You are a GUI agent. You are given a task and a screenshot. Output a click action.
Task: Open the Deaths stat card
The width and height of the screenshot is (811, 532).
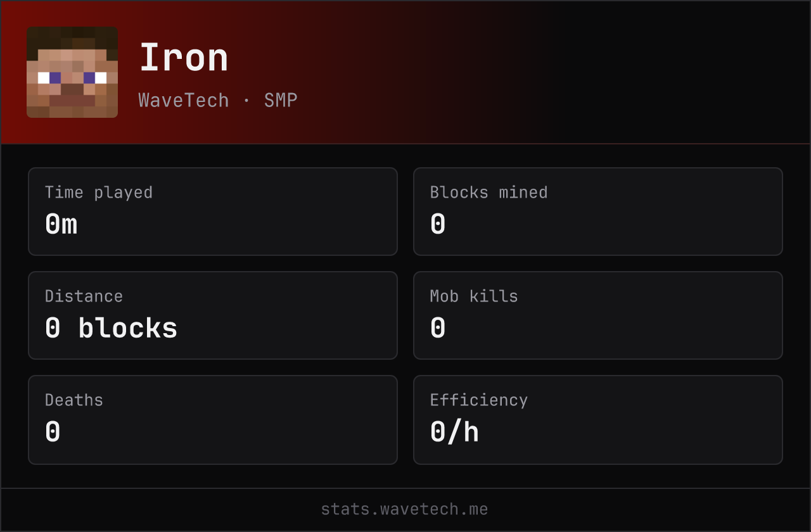tap(213, 420)
